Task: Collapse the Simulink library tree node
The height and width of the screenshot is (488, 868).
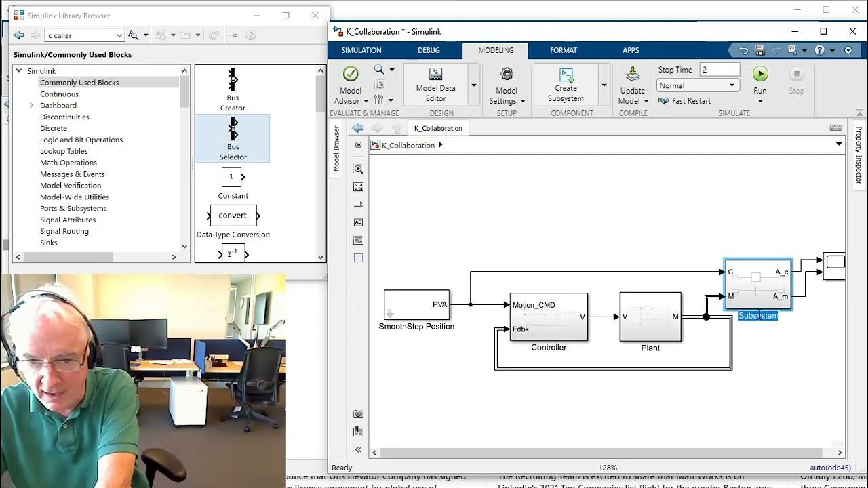Action: click(19, 70)
